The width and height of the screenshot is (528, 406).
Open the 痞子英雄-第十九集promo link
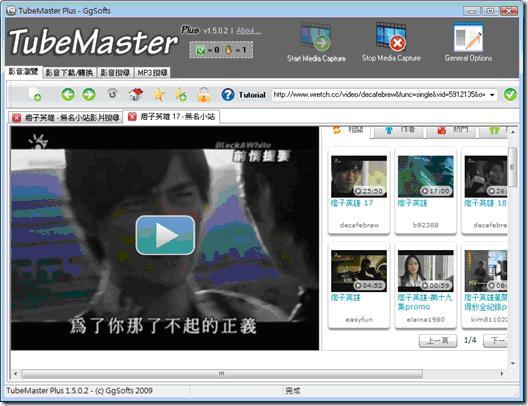425,302
